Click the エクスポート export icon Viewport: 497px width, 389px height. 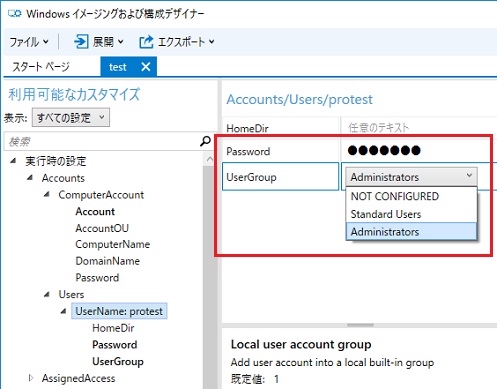pos(146,42)
